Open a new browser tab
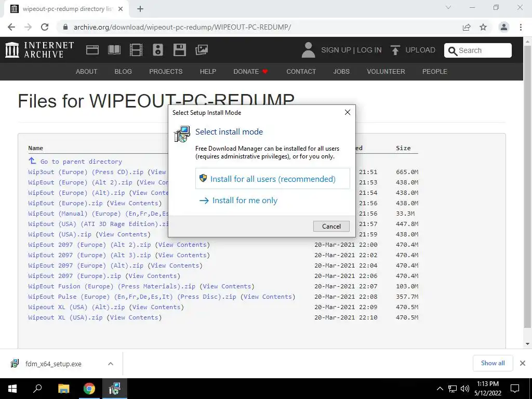The height and width of the screenshot is (399, 532). (x=140, y=9)
